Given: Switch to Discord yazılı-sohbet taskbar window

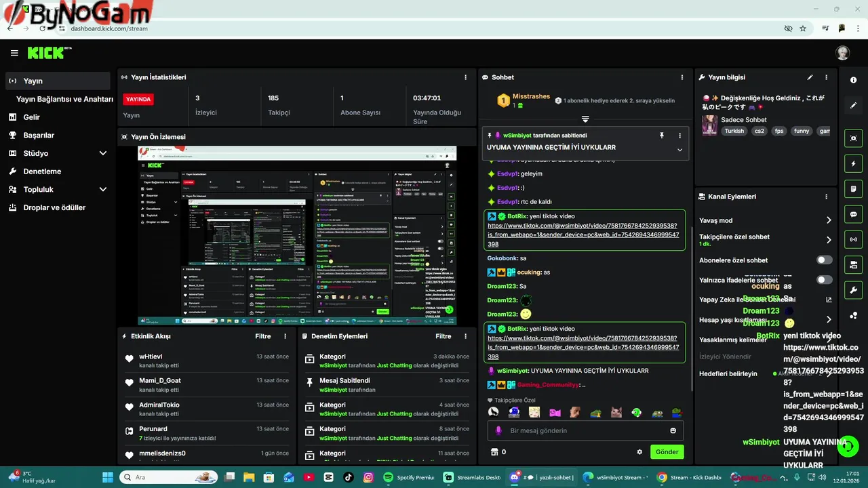Looking at the screenshot, I should coord(540,477).
